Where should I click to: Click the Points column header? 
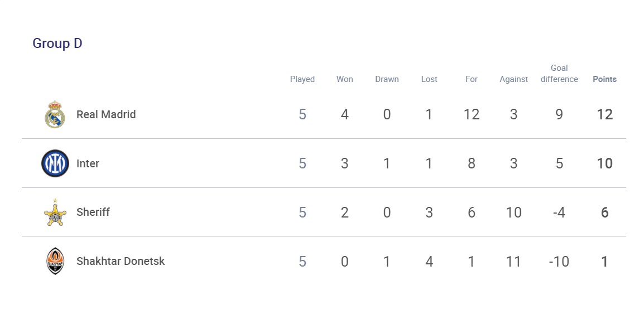604,79
